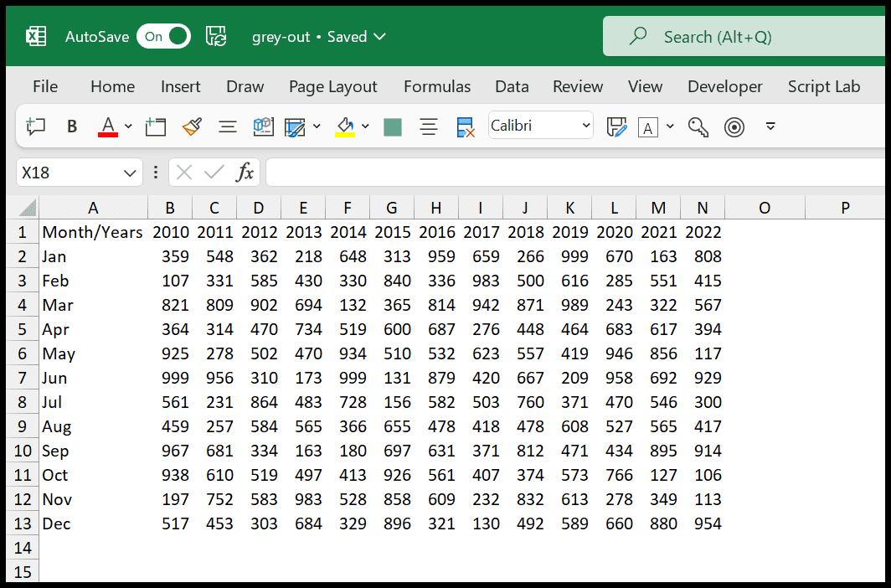Click the key icon in toolbar

pyautogui.click(x=698, y=126)
